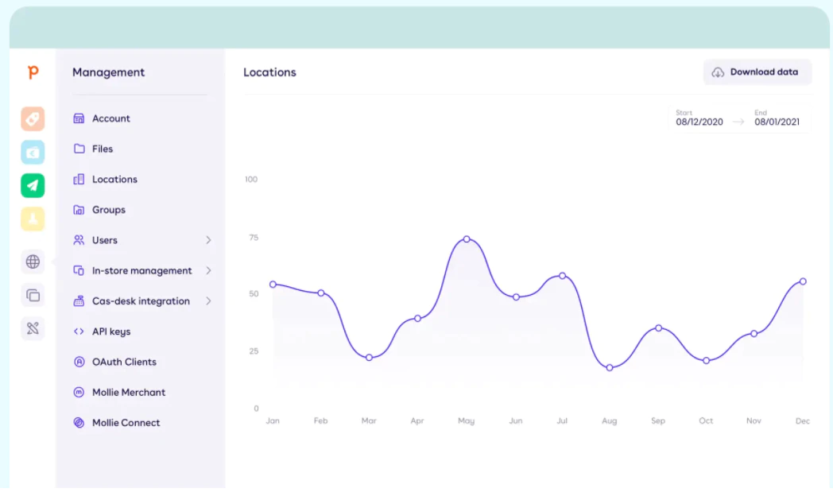Viewport: 833px width, 504px height.
Task: Select the May peak data point
Action: 467,239
